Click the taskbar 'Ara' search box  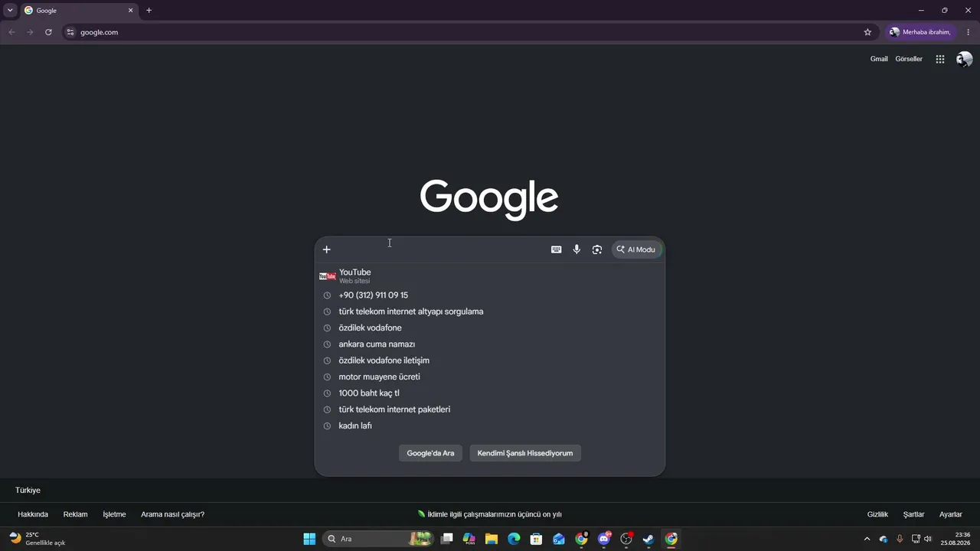point(378,539)
